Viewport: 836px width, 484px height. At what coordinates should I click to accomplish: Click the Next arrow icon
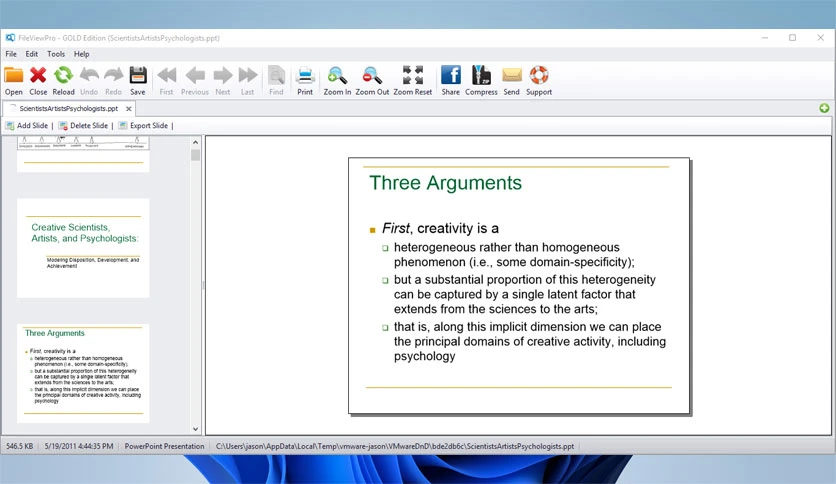pyautogui.click(x=223, y=76)
